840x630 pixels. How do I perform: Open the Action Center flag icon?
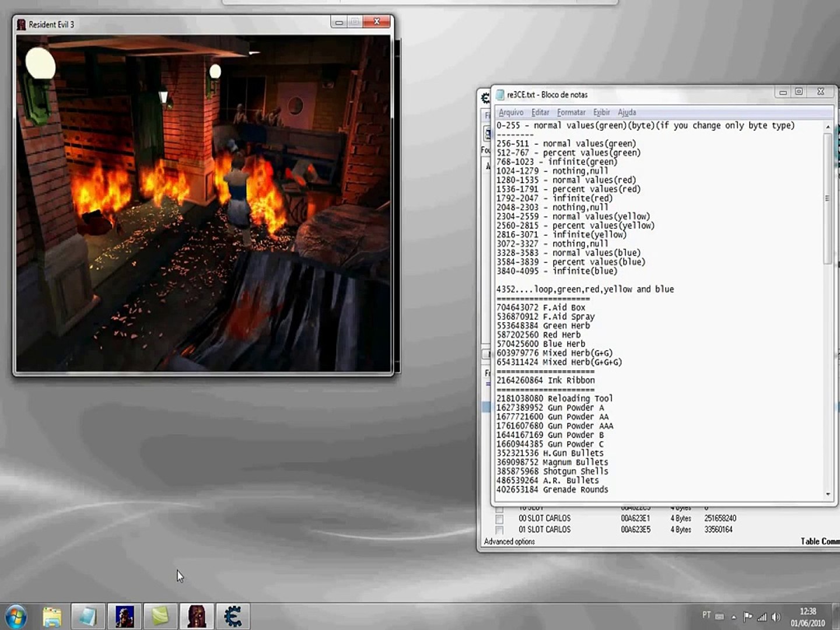point(748,617)
